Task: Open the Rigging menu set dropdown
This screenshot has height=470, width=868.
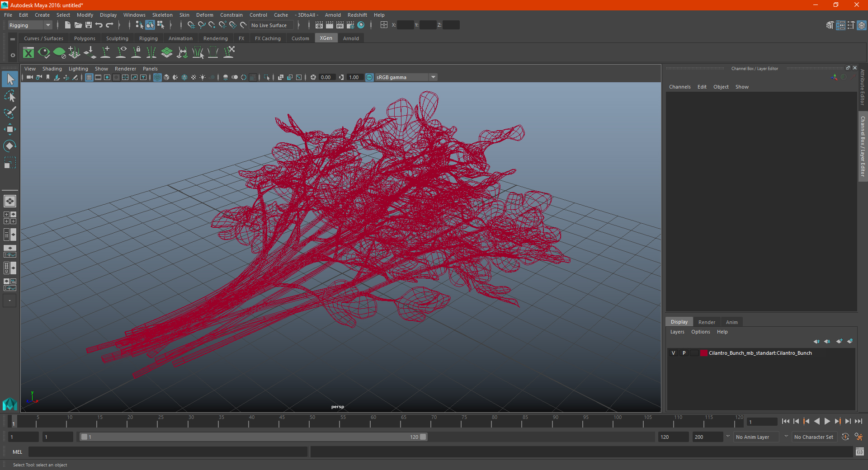Action: (x=30, y=25)
